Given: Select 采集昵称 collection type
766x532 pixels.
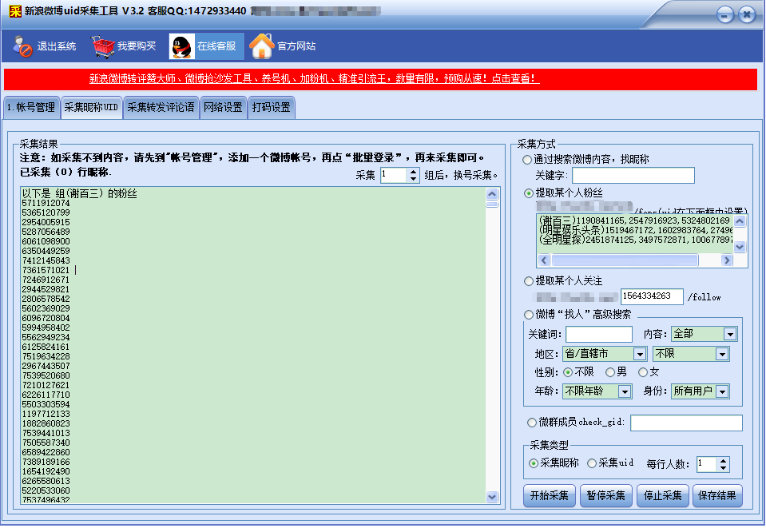Looking at the screenshot, I should coord(534,463).
